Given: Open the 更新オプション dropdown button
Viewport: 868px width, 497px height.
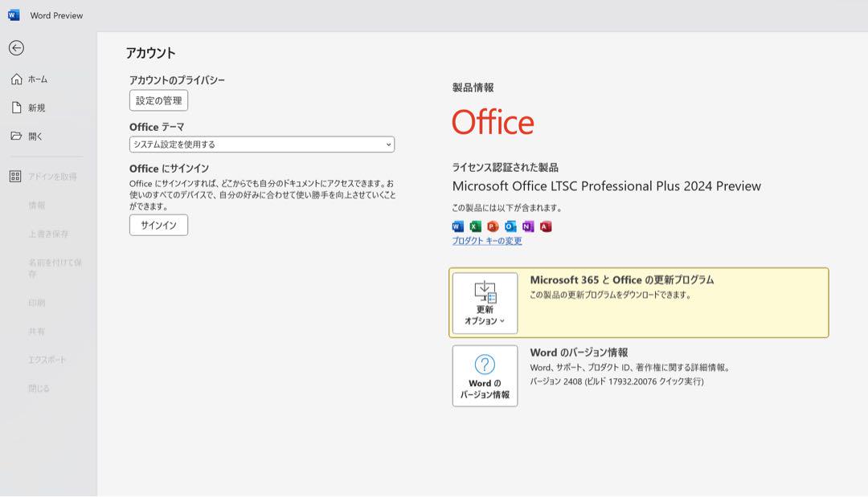Looking at the screenshot, I should (x=485, y=303).
